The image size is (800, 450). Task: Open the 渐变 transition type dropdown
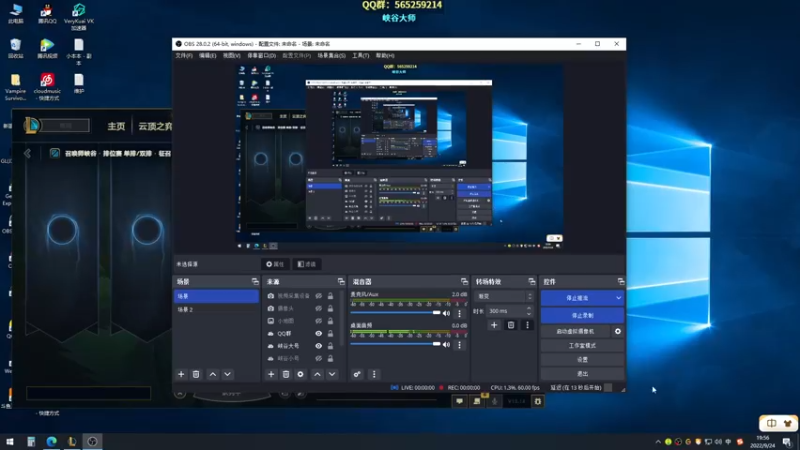pos(504,296)
